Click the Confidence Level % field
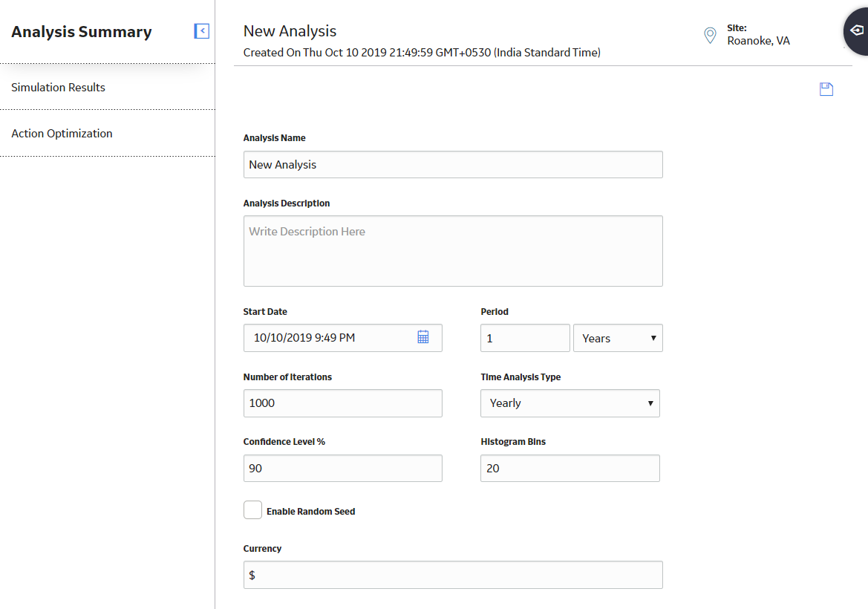The height and width of the screenshot is (609, 868). (x=342, y=469)
